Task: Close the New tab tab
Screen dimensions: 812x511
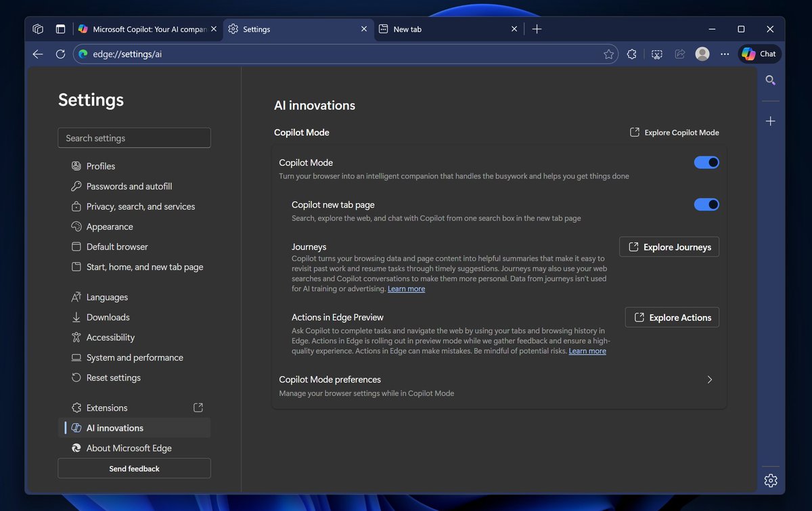Action: click(x=514, y=29)
